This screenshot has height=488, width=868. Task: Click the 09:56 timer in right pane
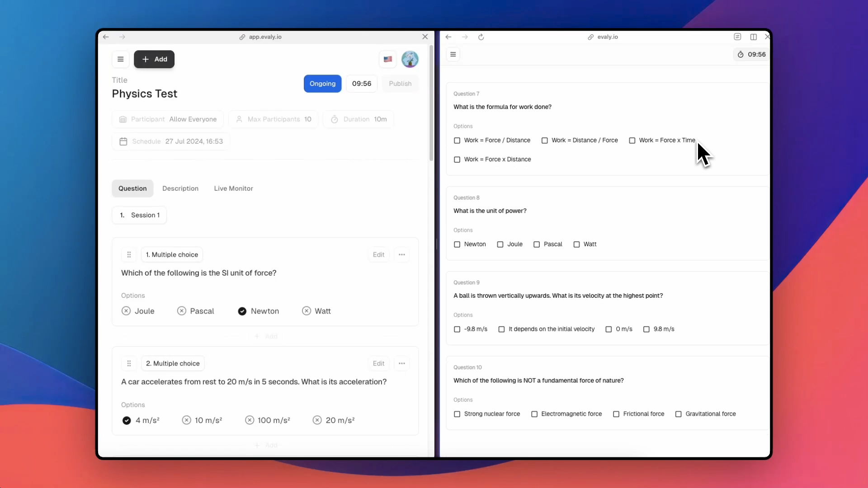click(x=751, y=54)
